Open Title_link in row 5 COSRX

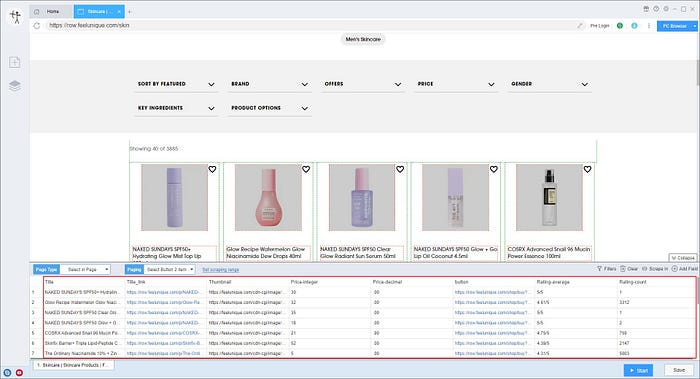pos(163,333)
